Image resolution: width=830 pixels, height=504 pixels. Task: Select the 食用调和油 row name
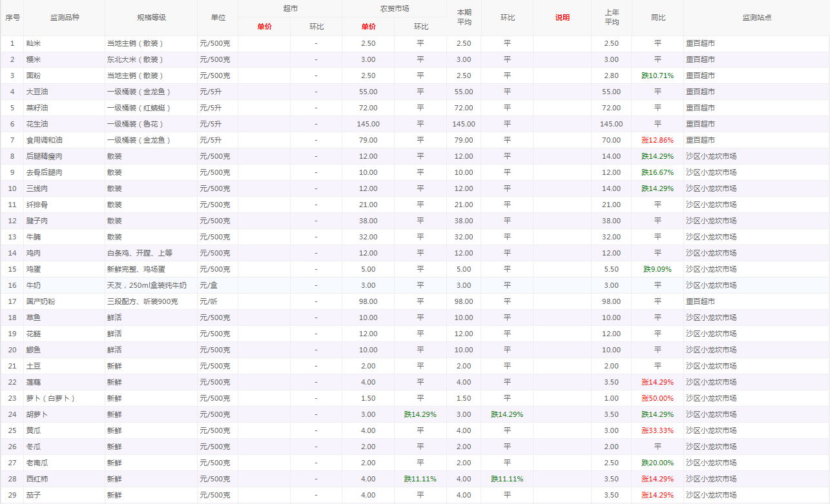pos(44,140)
